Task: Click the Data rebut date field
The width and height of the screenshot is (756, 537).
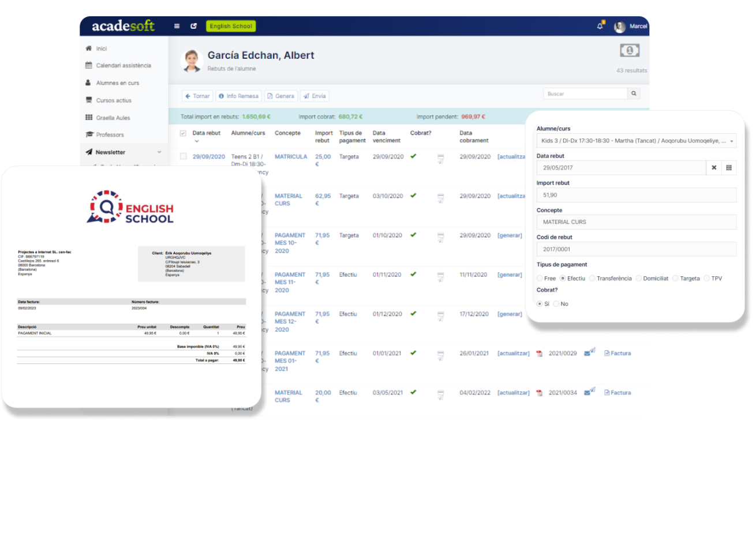Action: tap(622, 168)
